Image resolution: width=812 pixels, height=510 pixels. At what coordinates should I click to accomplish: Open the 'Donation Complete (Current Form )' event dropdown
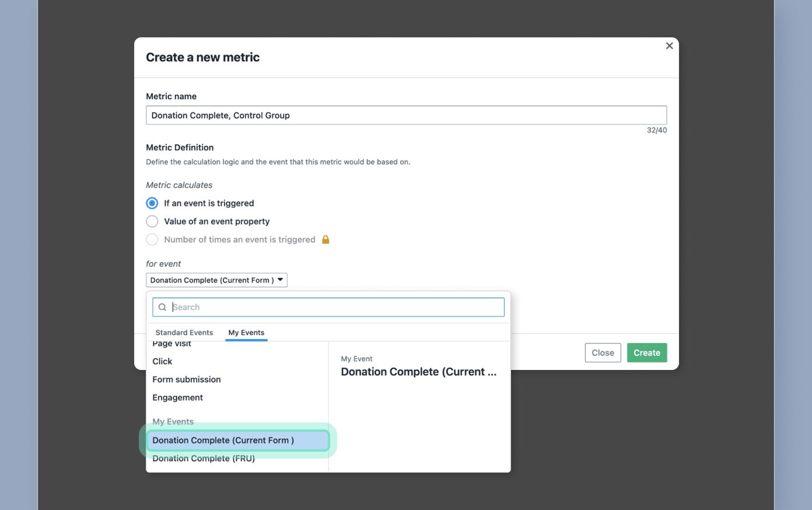(x=216, y=280)
